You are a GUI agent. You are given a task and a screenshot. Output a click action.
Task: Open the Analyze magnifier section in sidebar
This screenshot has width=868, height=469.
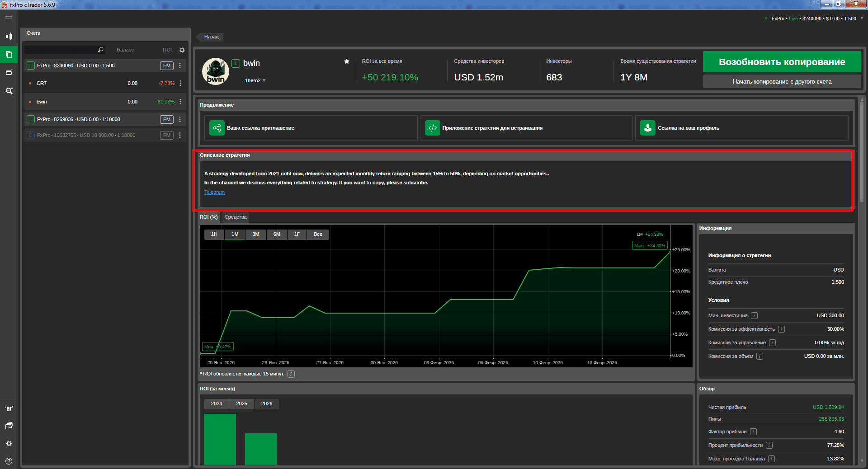pos(9,91)
